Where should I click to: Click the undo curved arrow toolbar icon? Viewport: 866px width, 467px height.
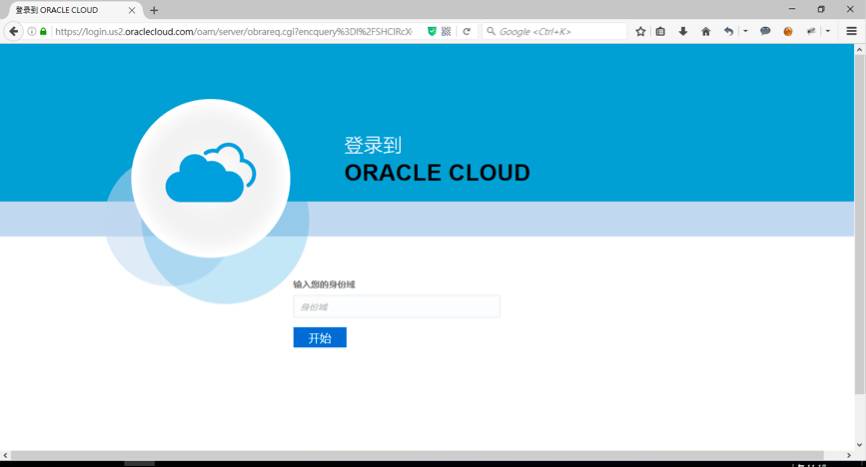(x=728, y=31)
